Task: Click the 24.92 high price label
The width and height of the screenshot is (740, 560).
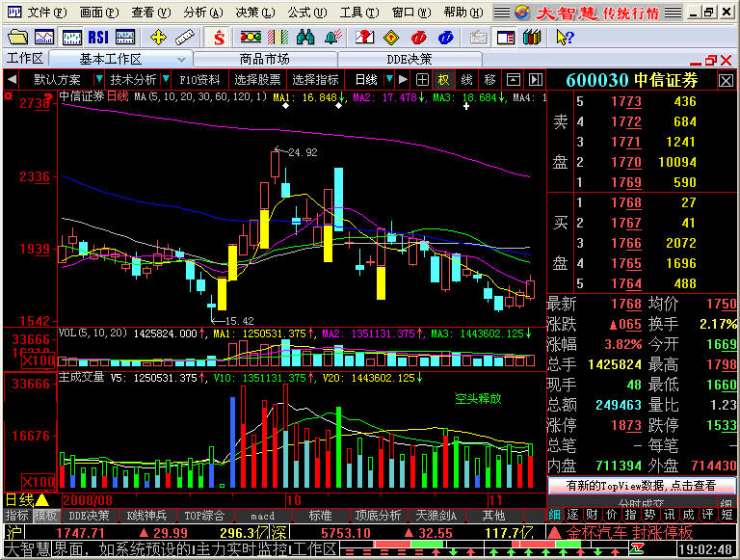Action: click(303, 152)
